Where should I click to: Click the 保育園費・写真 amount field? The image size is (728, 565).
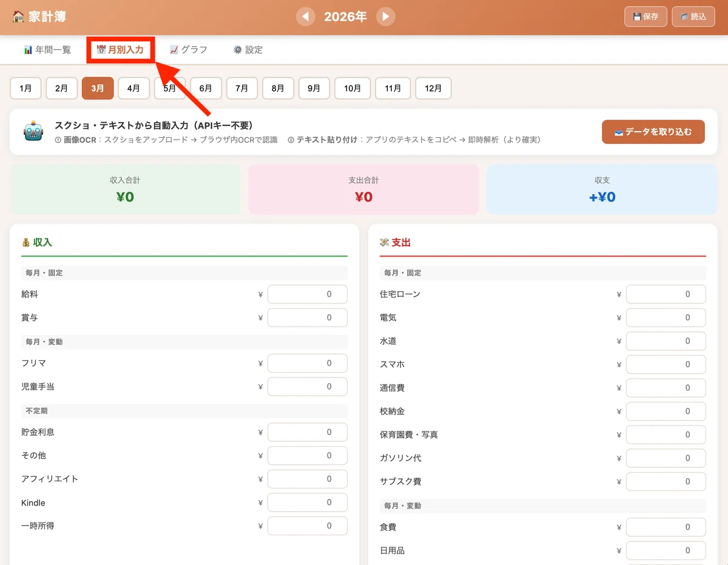click(666, 435)
